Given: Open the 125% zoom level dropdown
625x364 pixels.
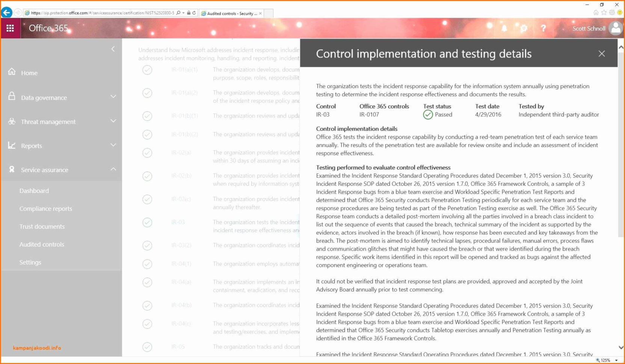Looking at the screenshot, I should coord(616,360).
